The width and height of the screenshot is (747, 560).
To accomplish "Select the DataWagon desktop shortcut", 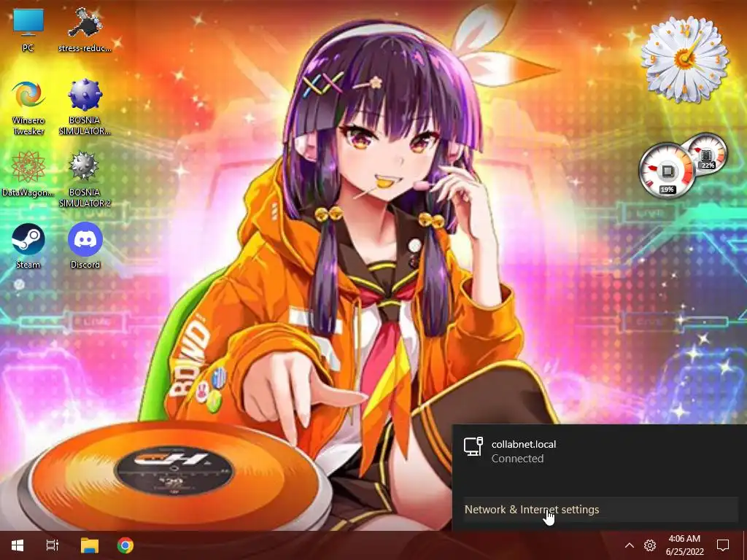I will pyautogui.click(x=28, y=174).
